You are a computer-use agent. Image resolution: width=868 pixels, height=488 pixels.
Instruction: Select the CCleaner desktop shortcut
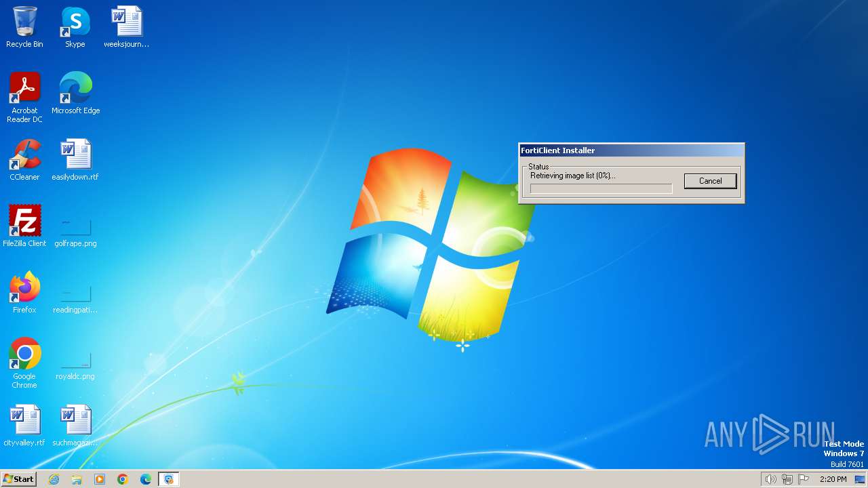pyautogui.click(x=24, y=160)
